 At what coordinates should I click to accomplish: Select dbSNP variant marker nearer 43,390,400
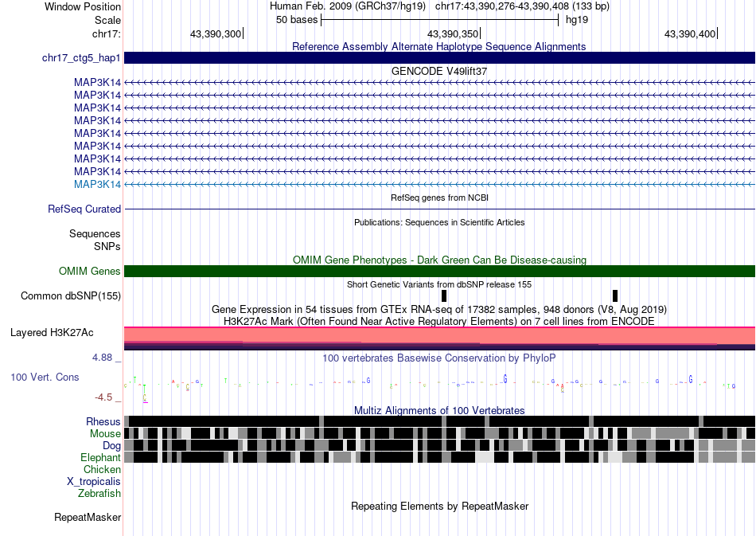click(x=614, y=295)
